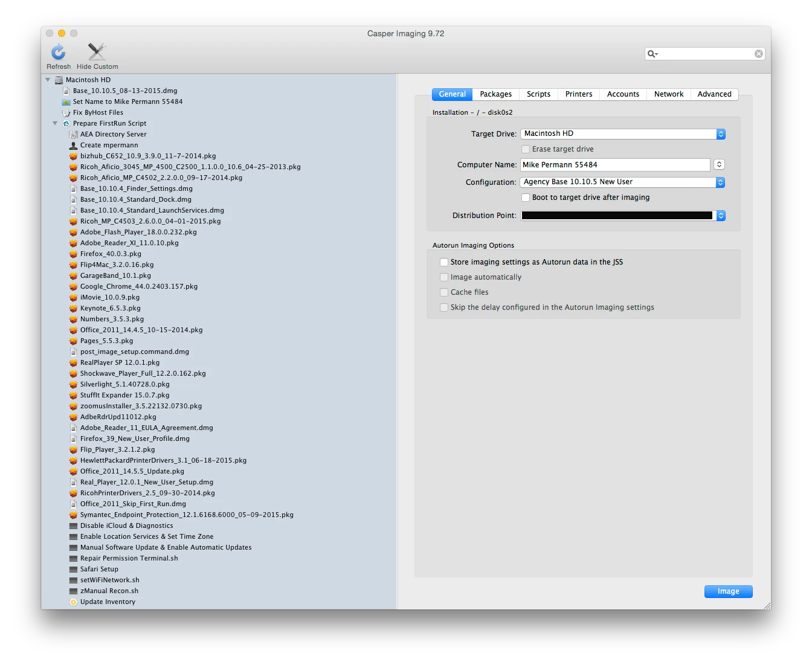Click the Safari Setup script icon
The height and width of the screenshot is (665, 812).
[73, 569]
